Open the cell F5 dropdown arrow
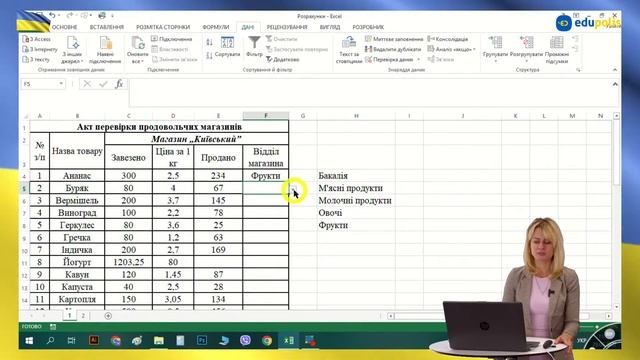640x360 pixels. point(293,188)
